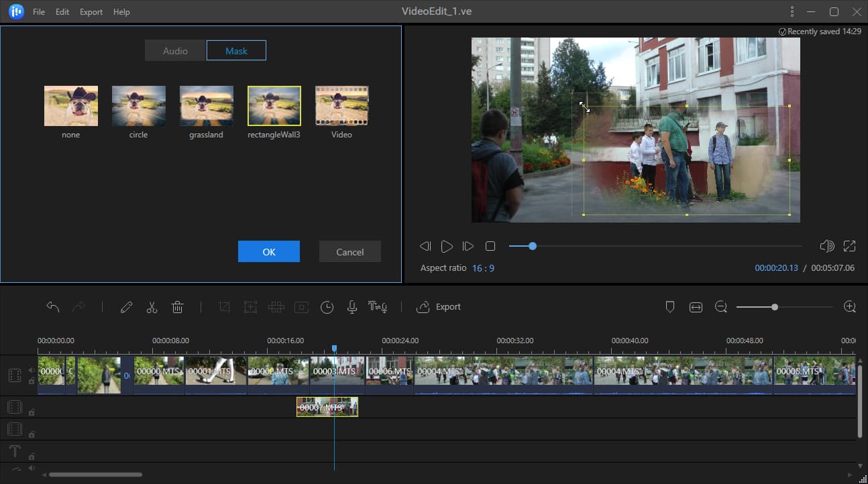Viewport: 868px width, 484px height.
Task: Open the 16 : 9 aspect ratio dropdown
Action: pos(483,268)
